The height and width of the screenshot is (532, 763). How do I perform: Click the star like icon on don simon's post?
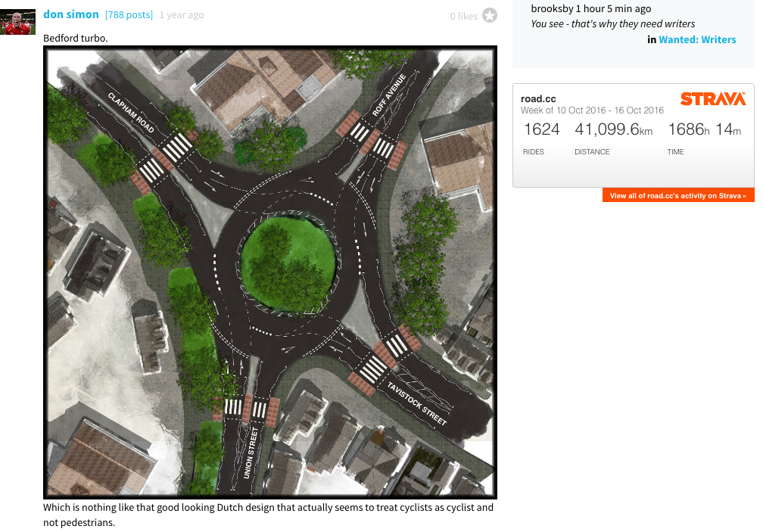point(490,16)
